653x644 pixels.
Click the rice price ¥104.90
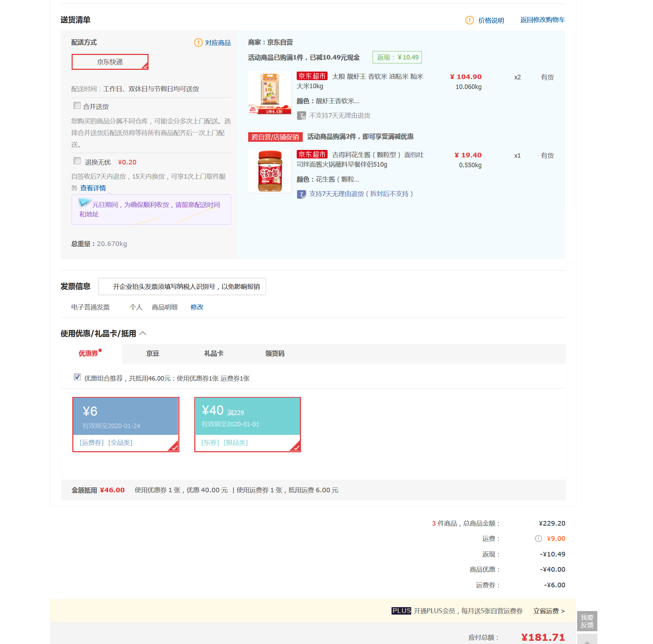point(465,77)
